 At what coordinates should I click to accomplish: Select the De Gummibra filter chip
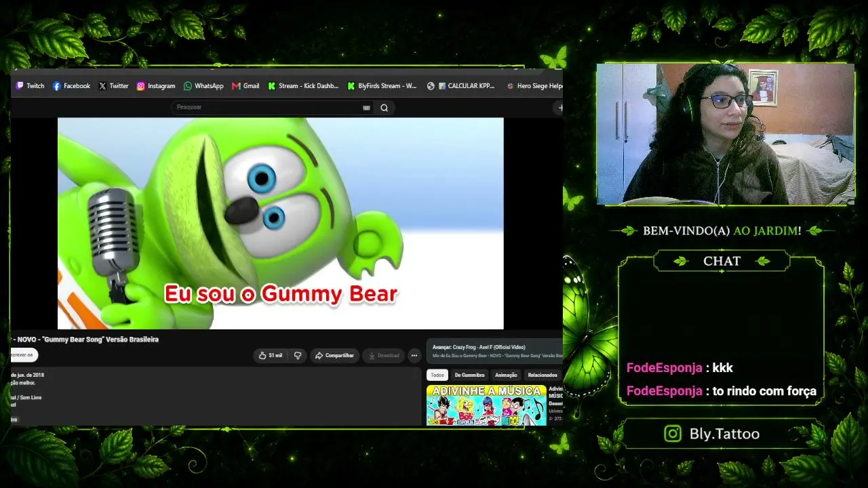469,375
